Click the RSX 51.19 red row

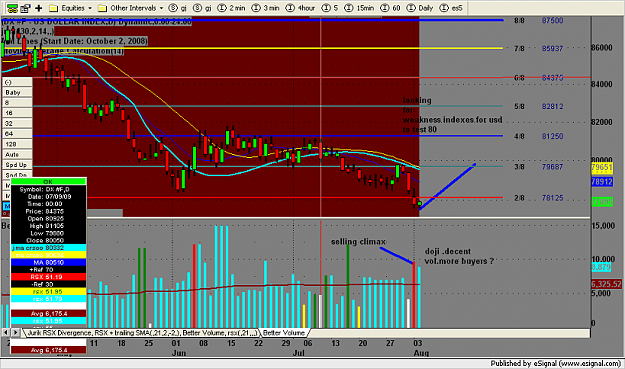point(48,277)
